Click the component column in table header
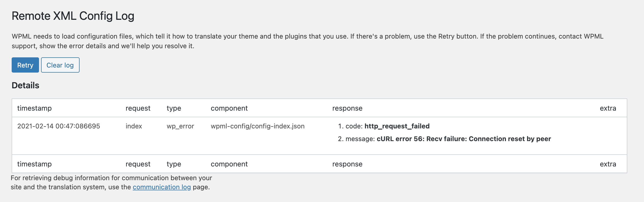 229,108
